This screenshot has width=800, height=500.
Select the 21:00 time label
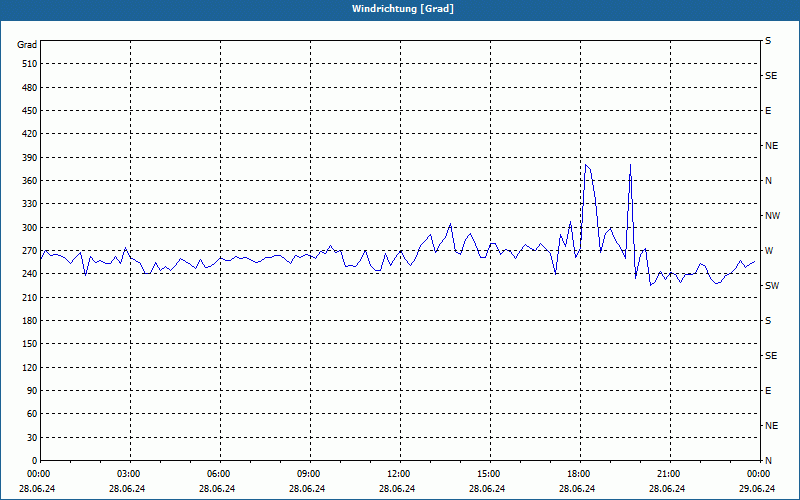coord(668,473)
